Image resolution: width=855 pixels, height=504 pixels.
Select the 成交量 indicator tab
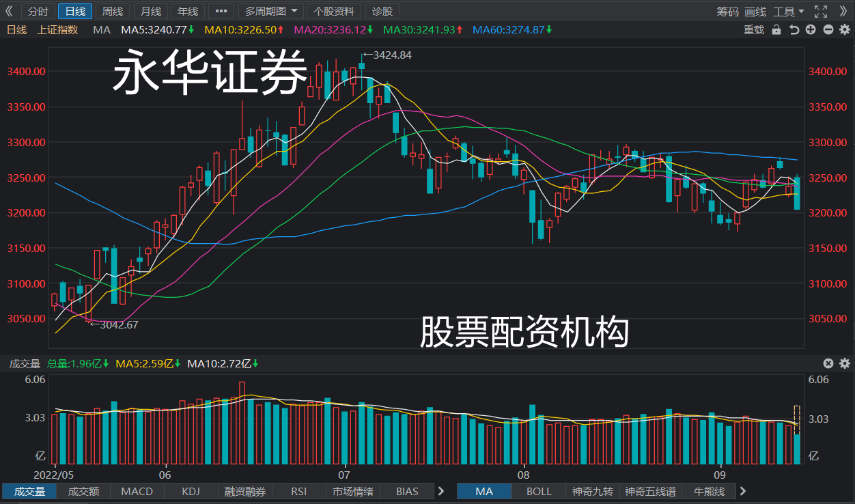click(x=29, y=491)
